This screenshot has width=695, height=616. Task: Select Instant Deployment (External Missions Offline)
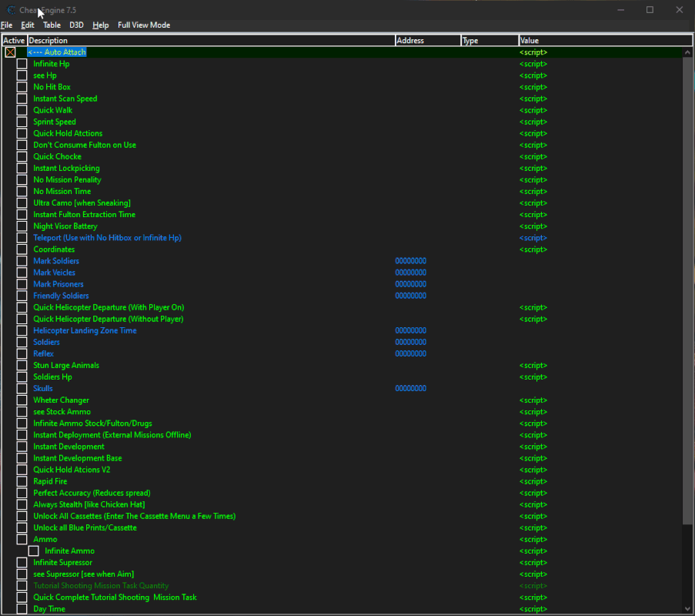pos(112,435)
